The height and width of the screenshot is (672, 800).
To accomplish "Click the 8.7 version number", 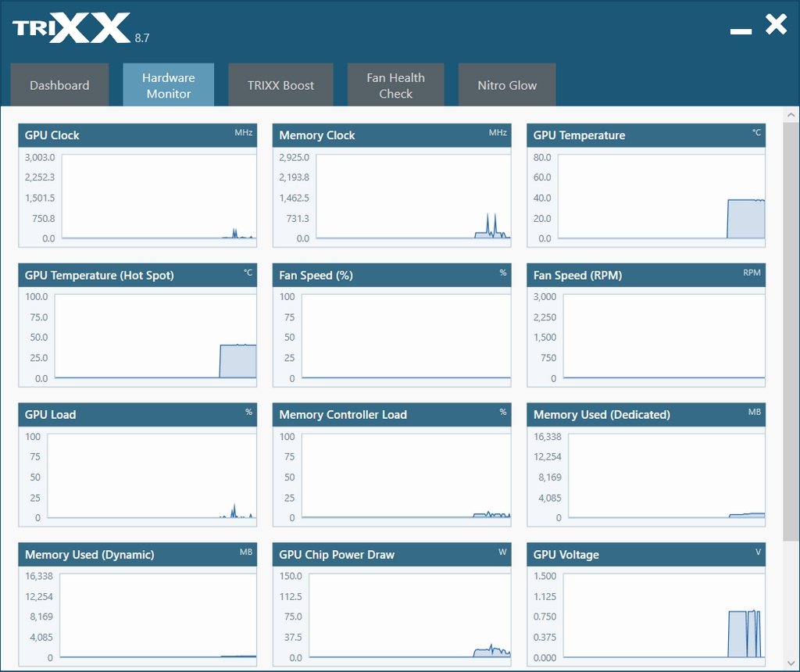I will 142,38.
